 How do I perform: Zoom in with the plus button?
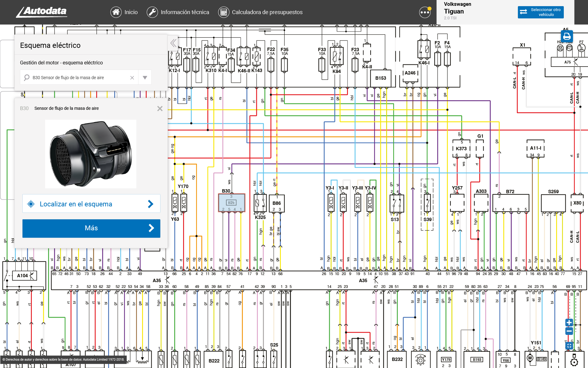569,323
